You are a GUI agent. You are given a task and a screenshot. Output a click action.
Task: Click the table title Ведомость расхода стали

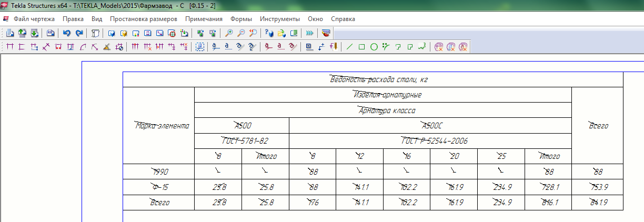click(x=373, y=79)
